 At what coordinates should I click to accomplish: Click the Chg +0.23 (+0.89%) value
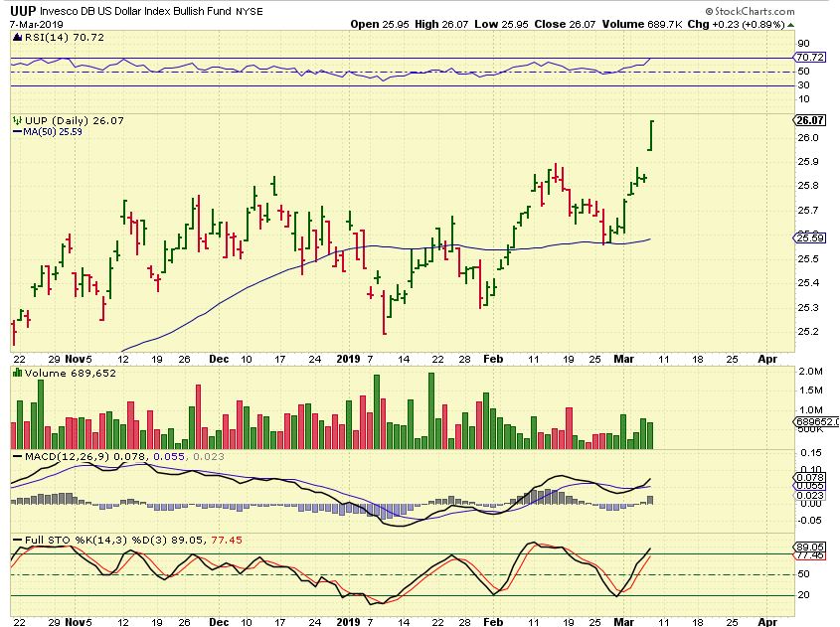[737, 25]
